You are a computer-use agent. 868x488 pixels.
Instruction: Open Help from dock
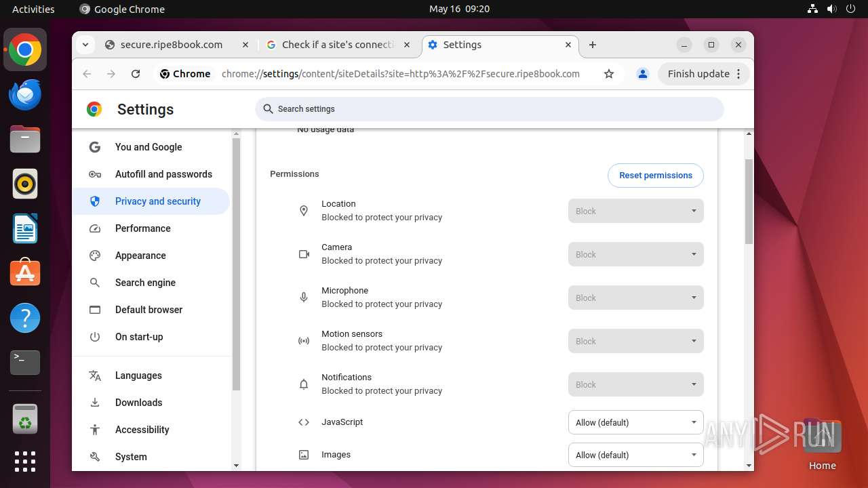point(25,318)
